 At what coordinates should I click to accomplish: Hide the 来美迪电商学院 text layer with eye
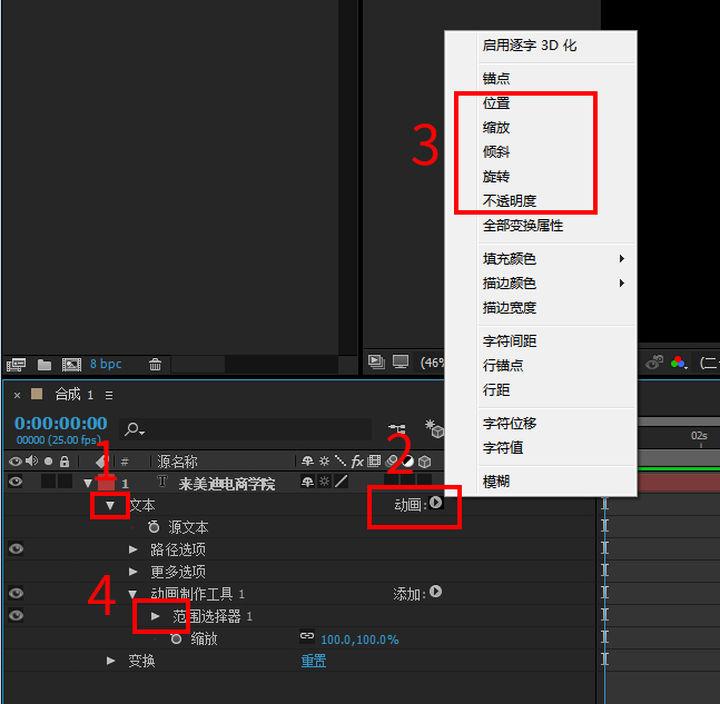(x=15, y=483)
